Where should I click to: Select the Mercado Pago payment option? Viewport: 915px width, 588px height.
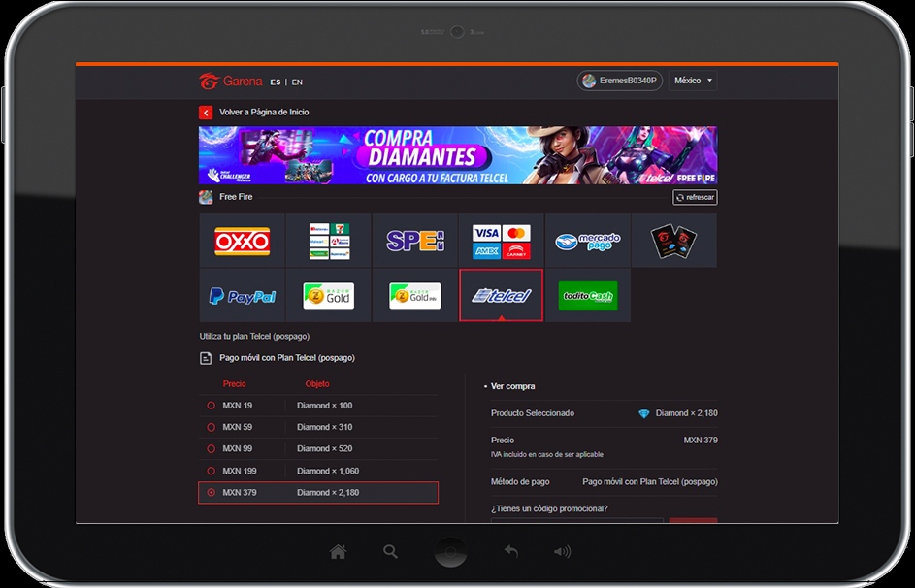coord(588,241)
